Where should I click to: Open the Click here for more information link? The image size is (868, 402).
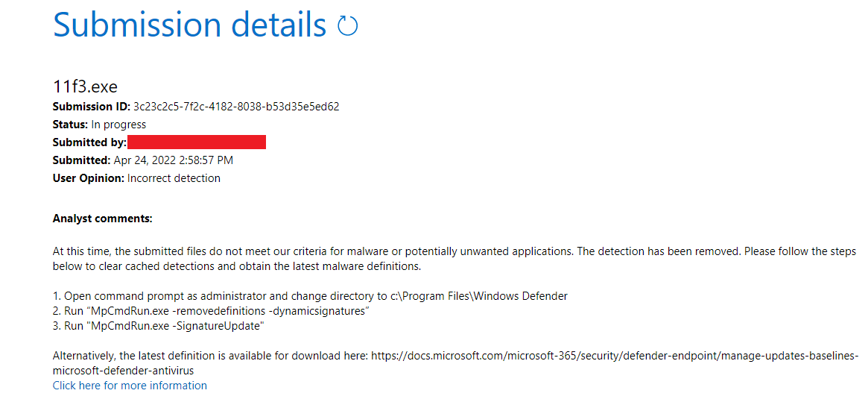pyautogui.click(x=130, y=386)
